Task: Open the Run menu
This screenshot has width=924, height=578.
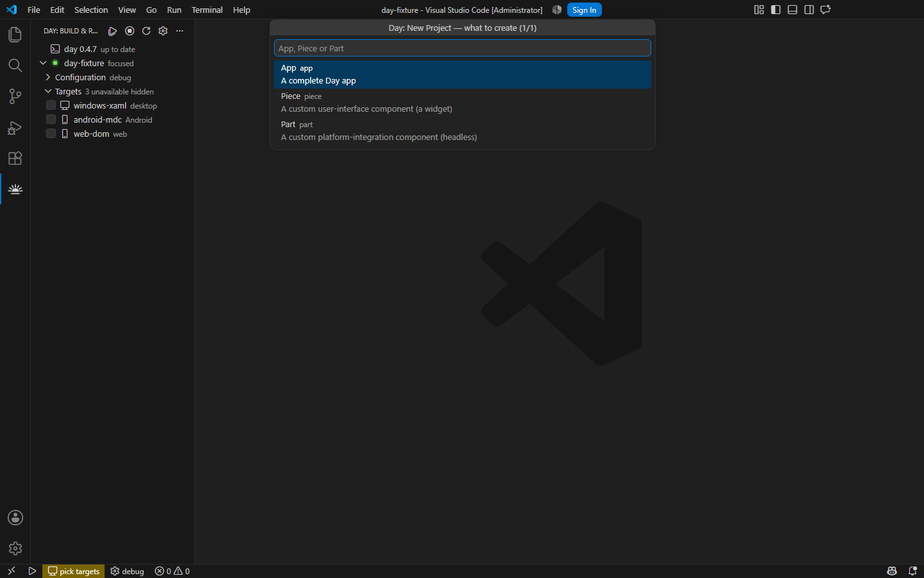Action: point(174,10)
